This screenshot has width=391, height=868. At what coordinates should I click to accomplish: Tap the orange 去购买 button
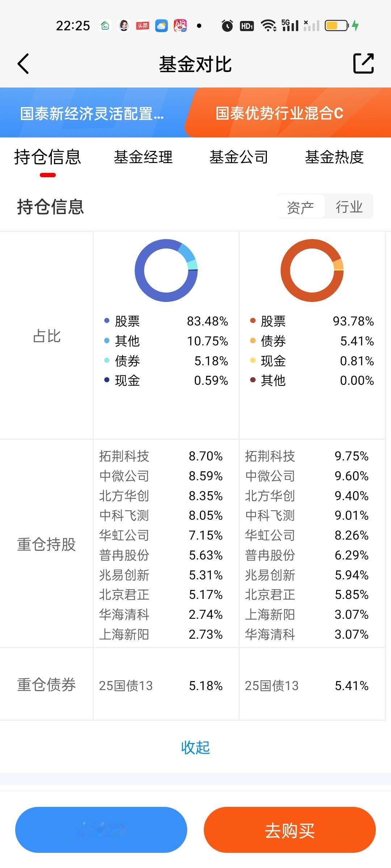290,830
